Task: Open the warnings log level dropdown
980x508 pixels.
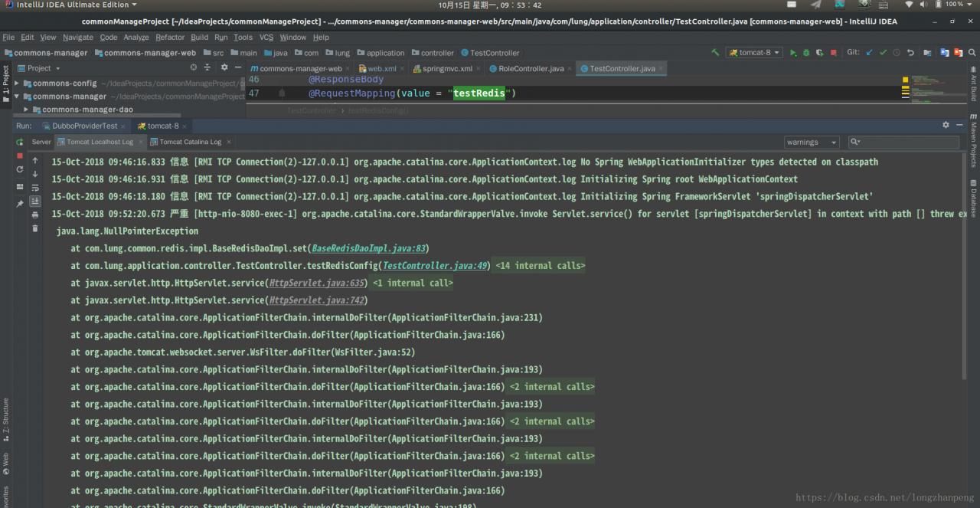Action: tap(811, 143)
